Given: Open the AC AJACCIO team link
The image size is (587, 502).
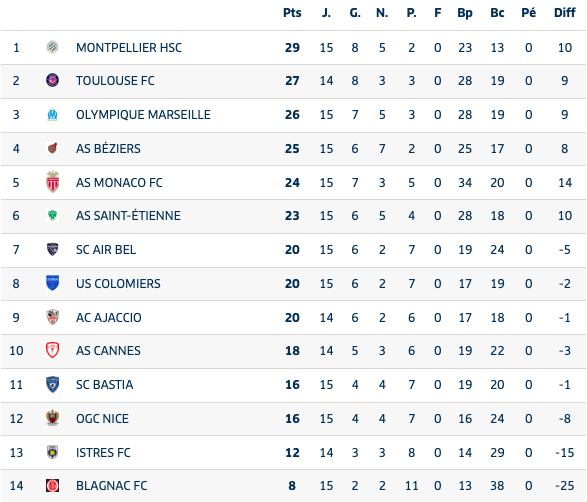Looking at the screenshot, I should pos(109,317).
